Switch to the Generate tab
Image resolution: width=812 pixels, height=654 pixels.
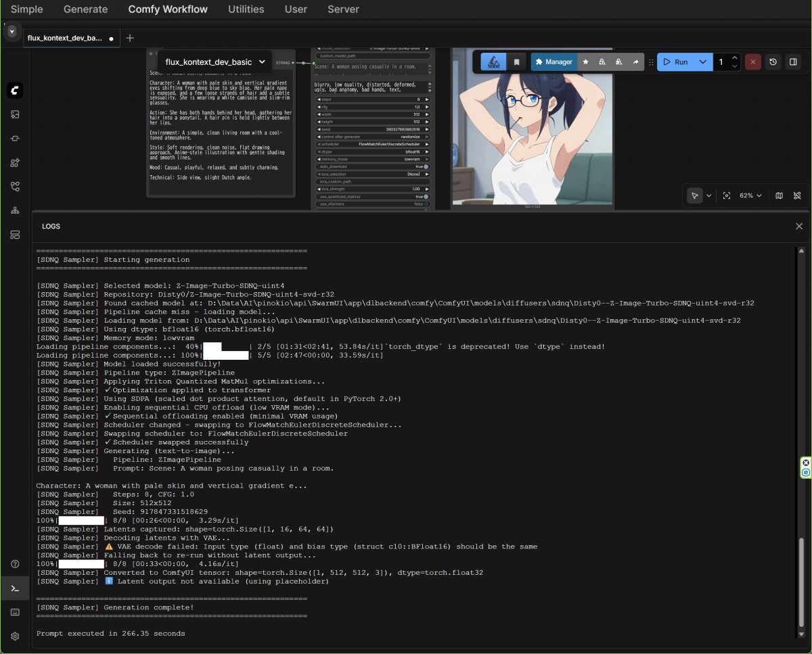pyautogui.click(x=85, y=9)
